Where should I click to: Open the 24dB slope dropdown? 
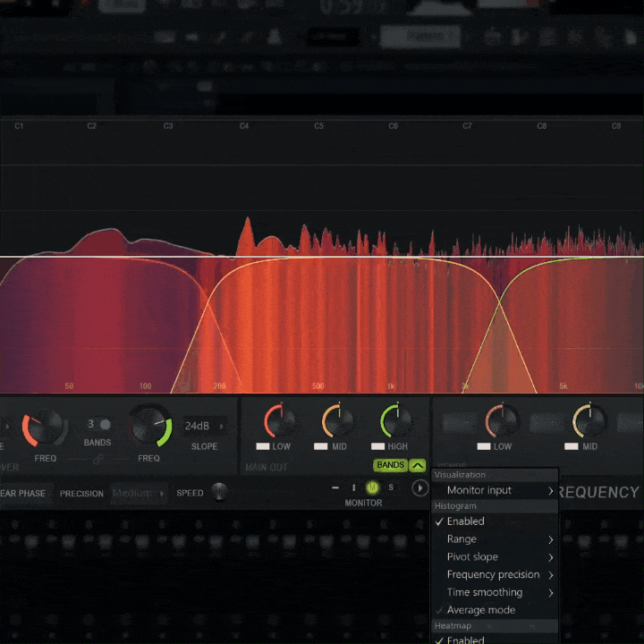click(x=203, y=426)
